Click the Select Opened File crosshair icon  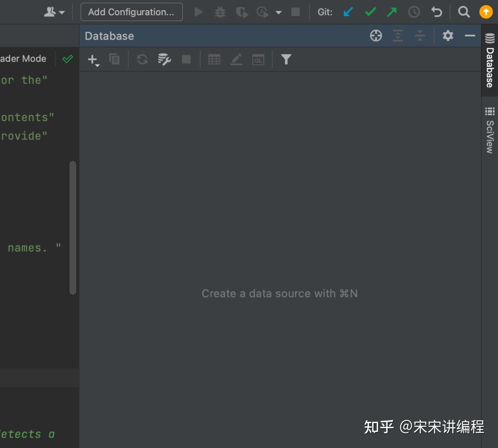376,35
